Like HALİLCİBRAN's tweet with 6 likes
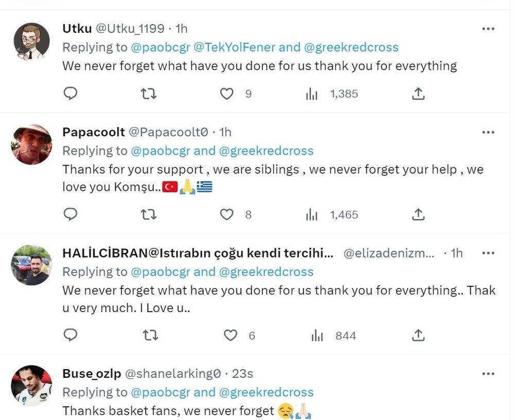 (231, 336)
